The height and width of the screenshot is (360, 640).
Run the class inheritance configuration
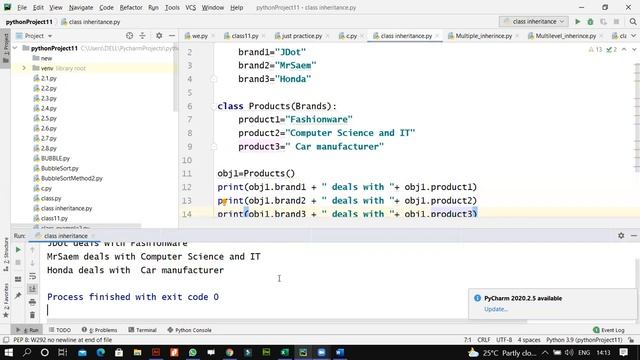click(578, 22)
